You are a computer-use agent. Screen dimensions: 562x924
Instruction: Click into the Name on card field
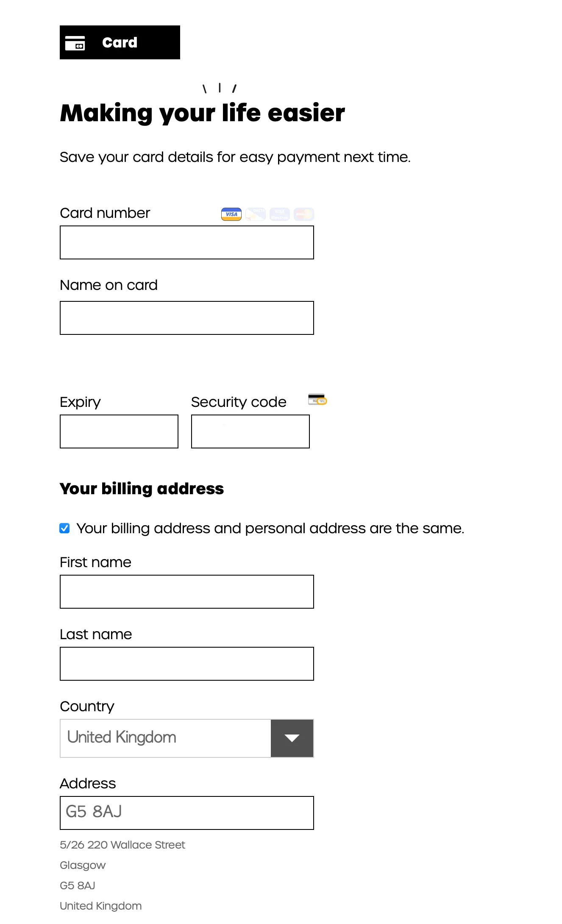(186, 318)
